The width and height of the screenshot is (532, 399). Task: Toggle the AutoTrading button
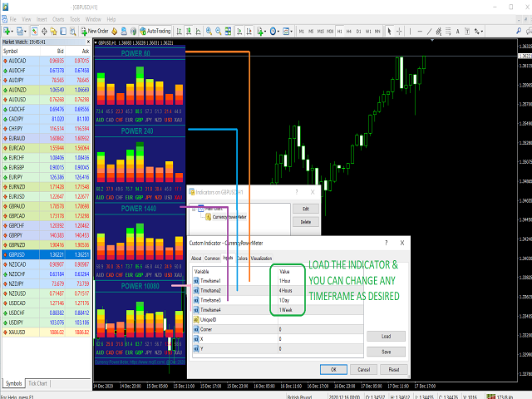155,32
